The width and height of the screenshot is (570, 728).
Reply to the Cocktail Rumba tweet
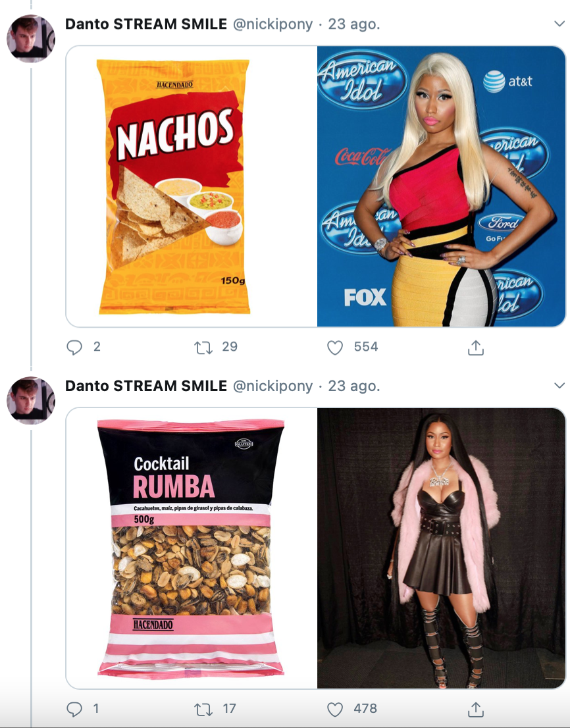[74, 709]
